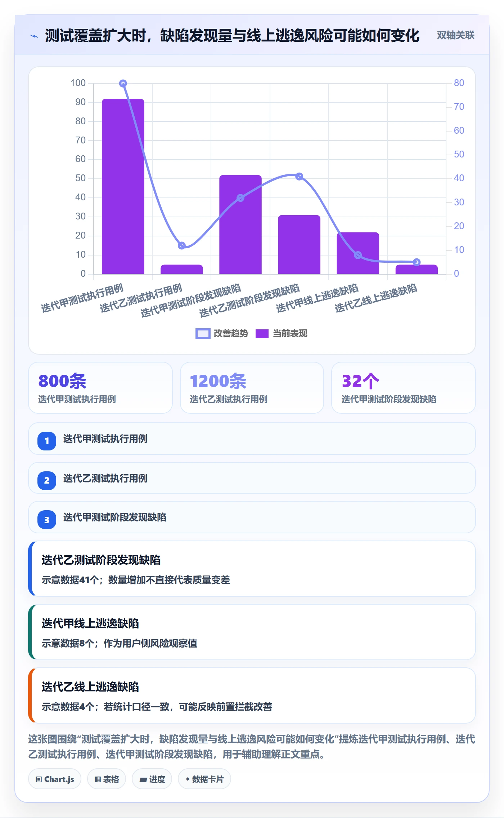The height and width of the screenshot is (818, 504).
Task: Click the lightning icon beside the title
Action: point(34,36)
